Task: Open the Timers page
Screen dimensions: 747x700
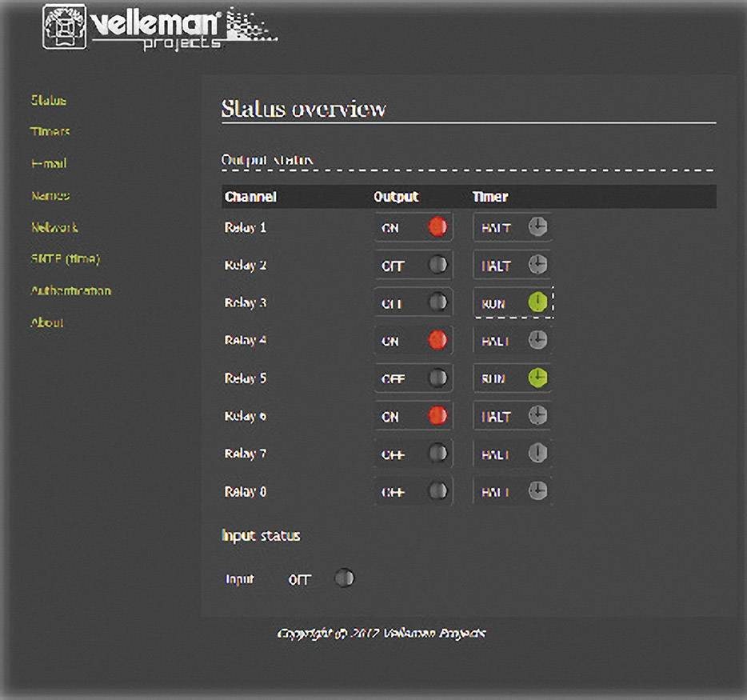Action: click(x=50, y=131)
